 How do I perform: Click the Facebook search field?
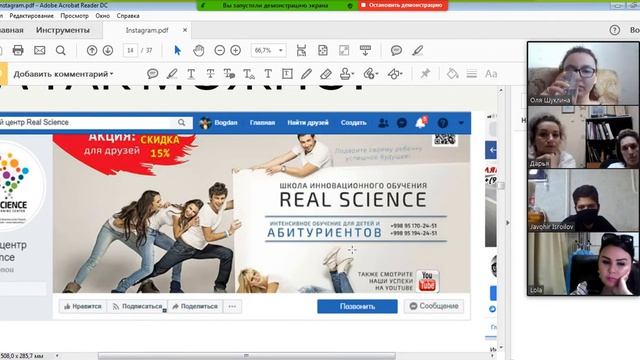(96, 122)
